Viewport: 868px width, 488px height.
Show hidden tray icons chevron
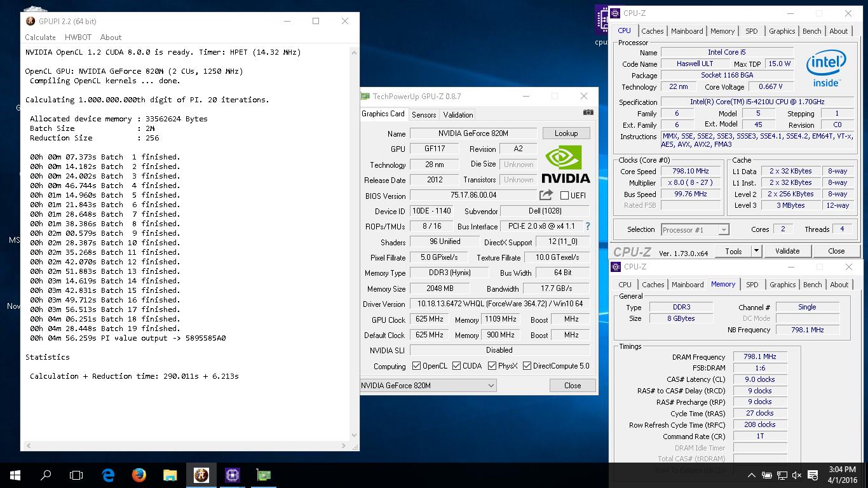point(752,475)
